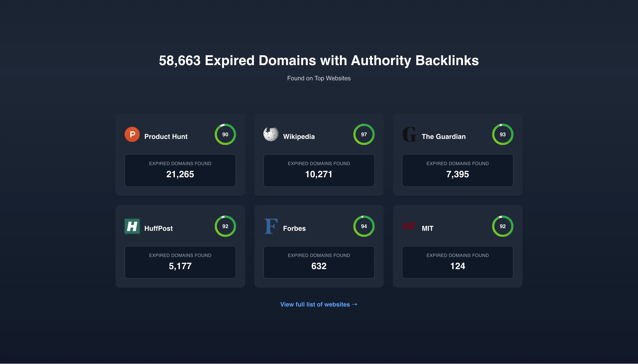
Task: Select the HuffPost card title
Action: coord(159,228)
